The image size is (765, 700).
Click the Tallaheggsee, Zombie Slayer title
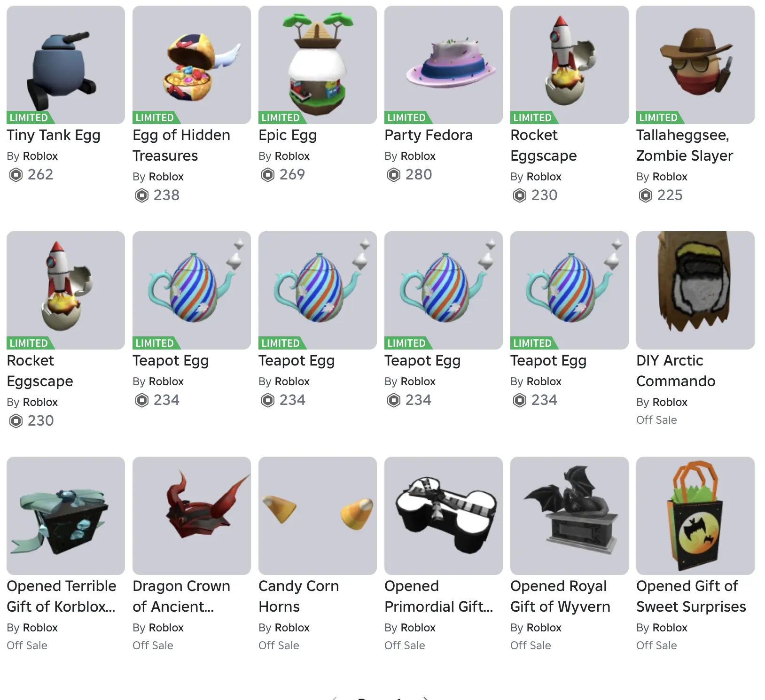coord(685,145)
